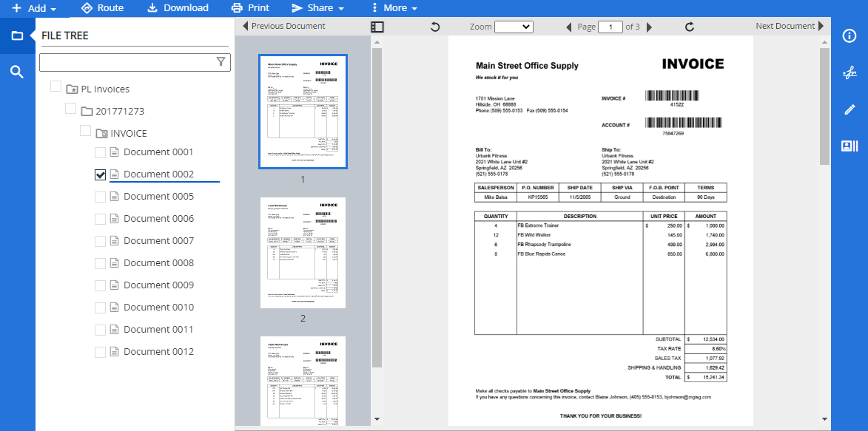Open the Share dropdown menu
This screenshot has width=868, height=431.
click(317, 8)
